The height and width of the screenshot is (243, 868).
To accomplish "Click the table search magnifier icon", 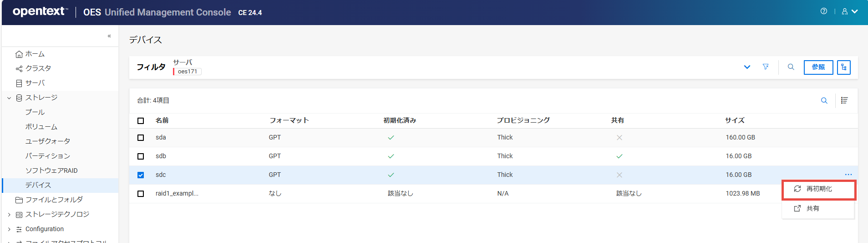I will click(x=824, y=101).
